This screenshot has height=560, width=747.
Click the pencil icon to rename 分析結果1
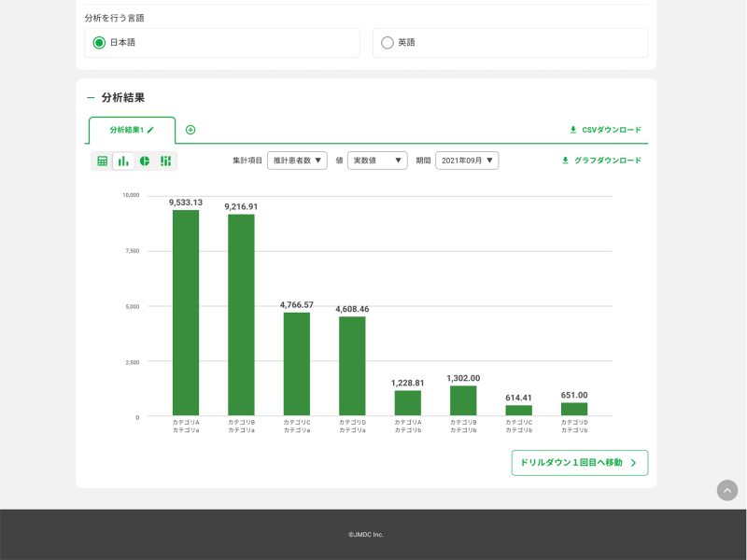[150, 130]
